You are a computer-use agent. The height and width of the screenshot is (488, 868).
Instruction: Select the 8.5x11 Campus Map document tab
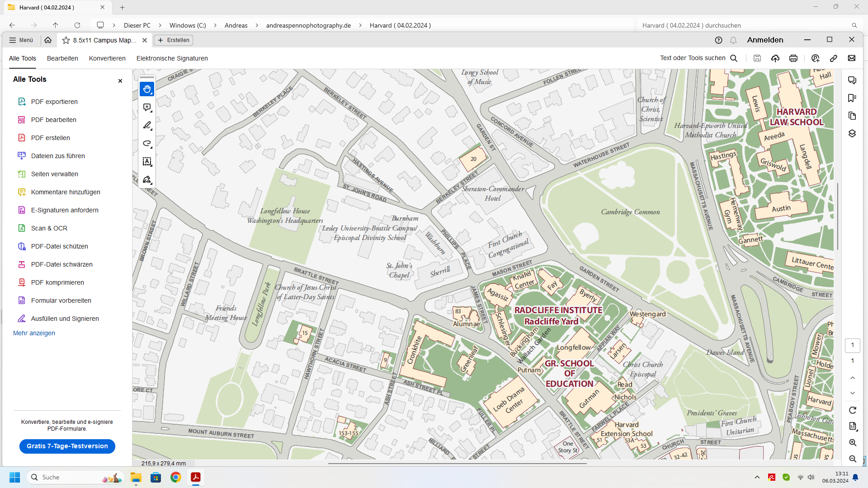pyautogui.click(x=104, y=40)
